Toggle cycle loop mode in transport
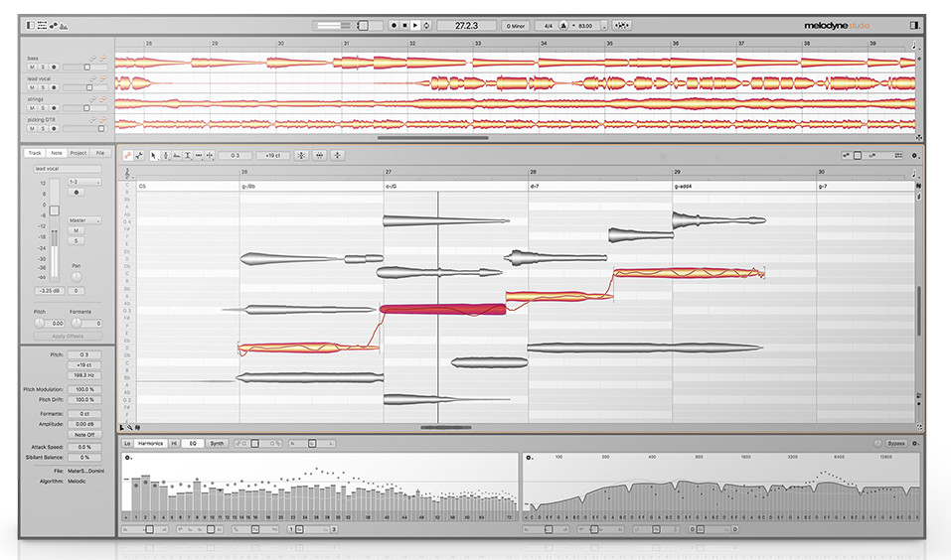951x560 pixels. click(426, 26)
